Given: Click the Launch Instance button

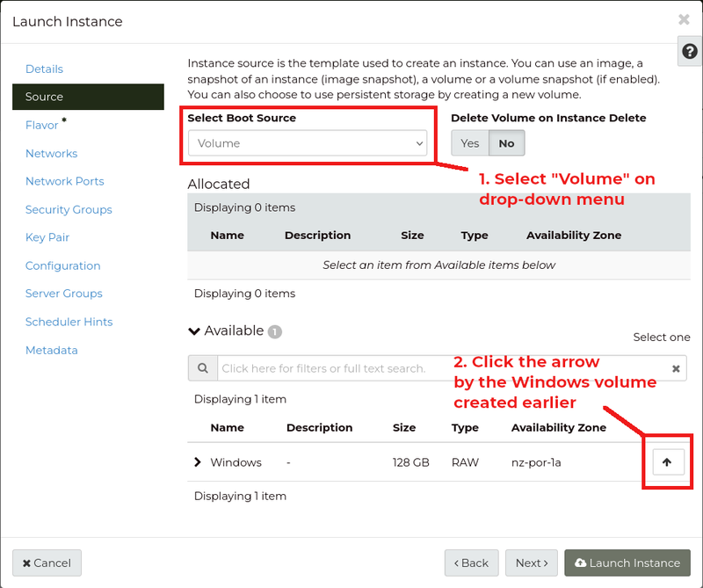Looking at the screenshot, I should click(x=627, y=563).
